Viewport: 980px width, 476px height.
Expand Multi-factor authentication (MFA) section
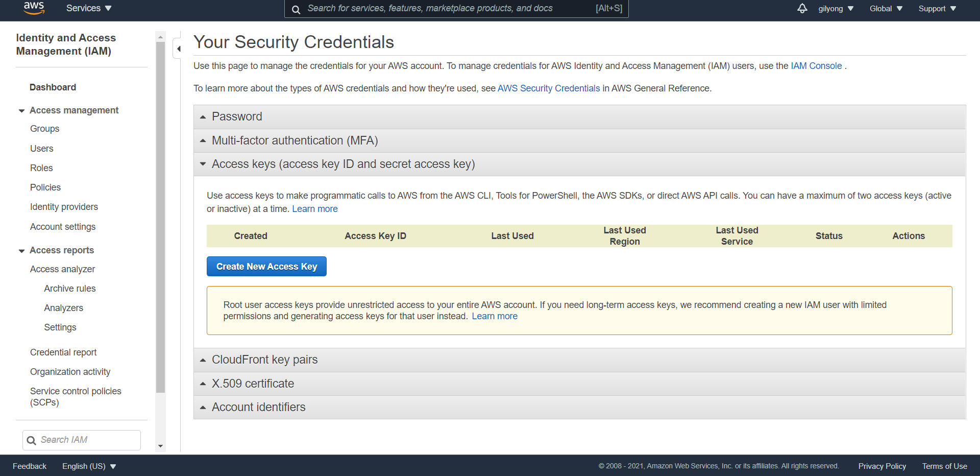tap(295, 140)
